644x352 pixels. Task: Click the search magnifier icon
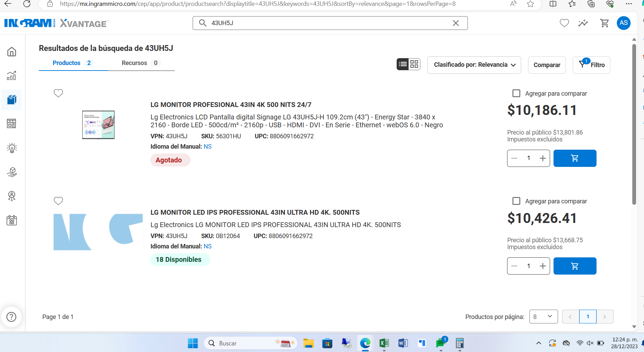pyautogui.click(x=203, y=23)
